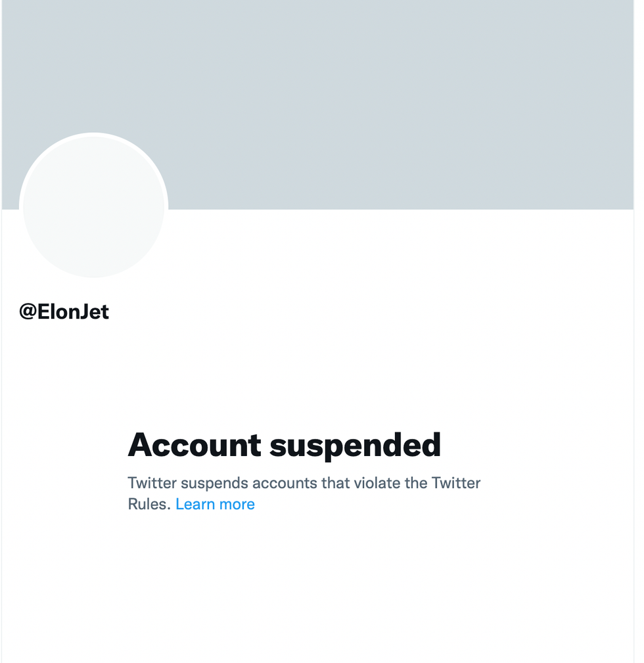This screenshot has width=644, height=663.
Task: Click the word "Rules." before Learn more
Action: (149, 504)
